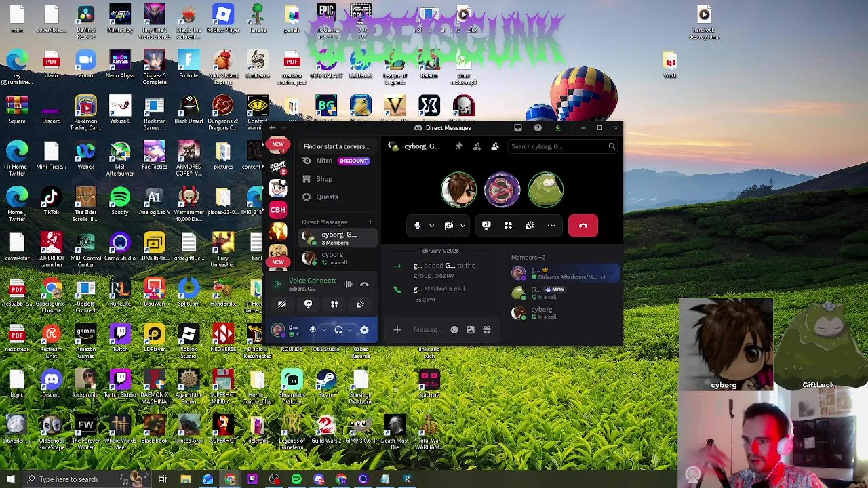Open Spotify from the taskbar
Image resolution: width=868 pixels, height=488 pixels.
tap(296, 479)
